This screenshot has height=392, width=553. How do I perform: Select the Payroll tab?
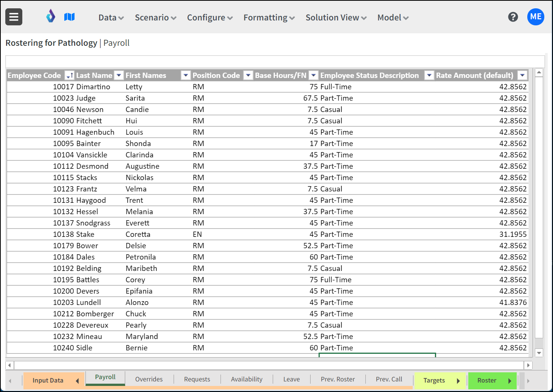[x=105, y=377]
